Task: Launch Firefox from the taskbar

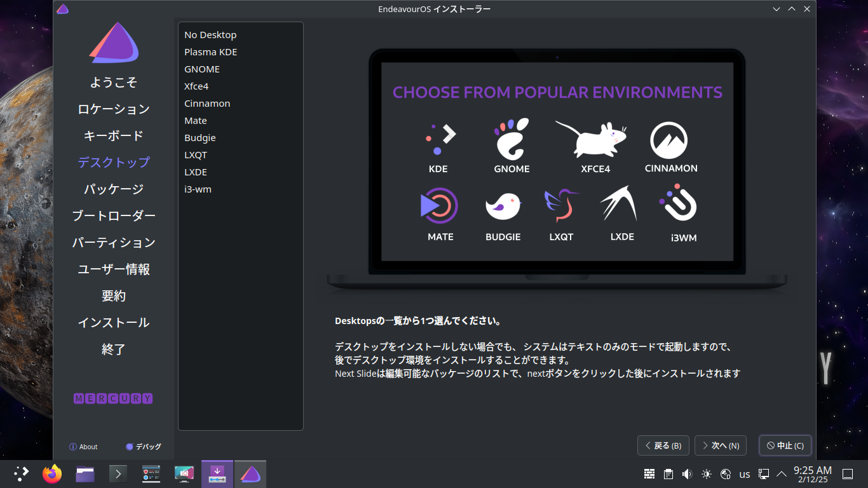Action: (x=52, y=473)
